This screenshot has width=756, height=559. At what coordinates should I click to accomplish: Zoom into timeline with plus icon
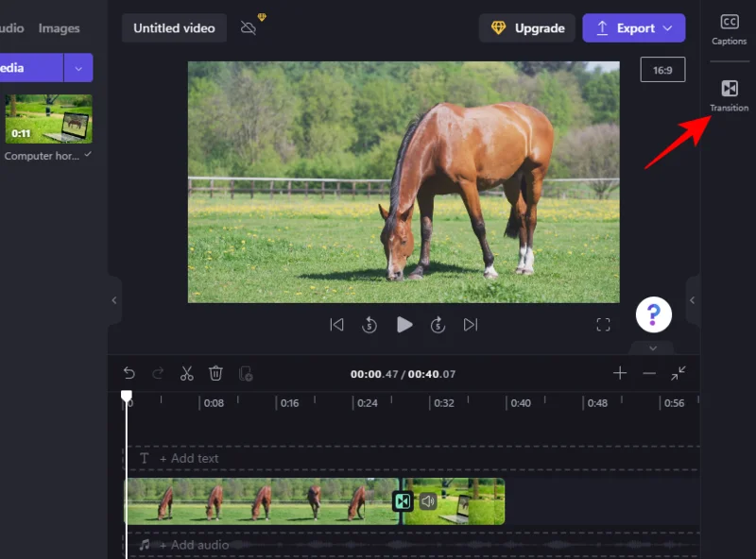tap(619, 374)
